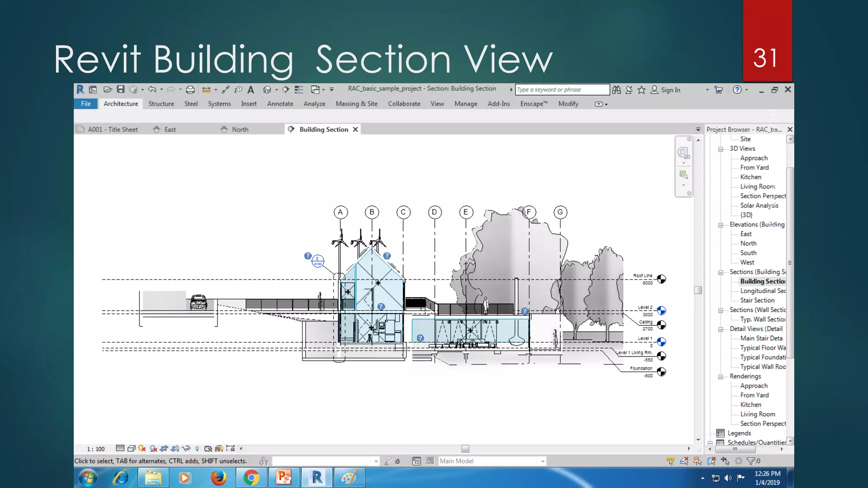Click the Switch Windows icon
The height and width of the screenshot is (488, 868).
pyautogui.click(x=315, y=89)
